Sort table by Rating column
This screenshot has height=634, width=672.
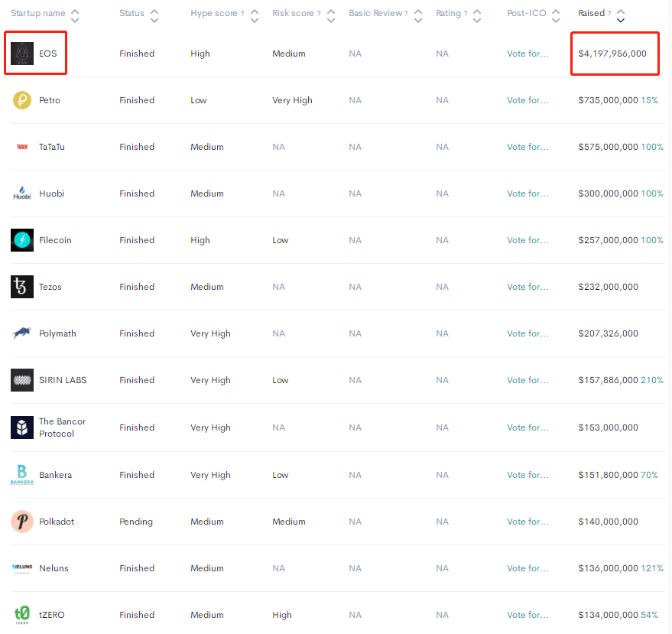(x=477, y=16)
